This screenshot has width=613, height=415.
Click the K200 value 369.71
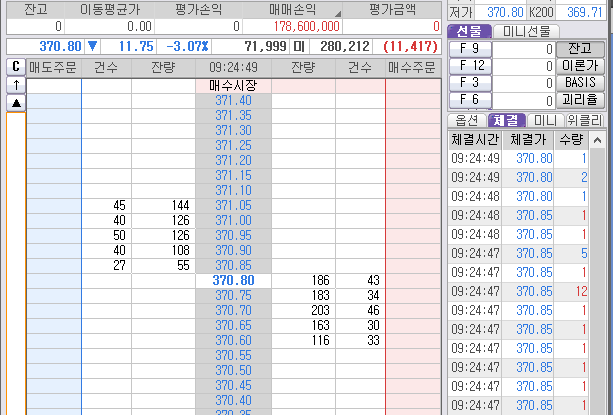(x=585, y=13)
